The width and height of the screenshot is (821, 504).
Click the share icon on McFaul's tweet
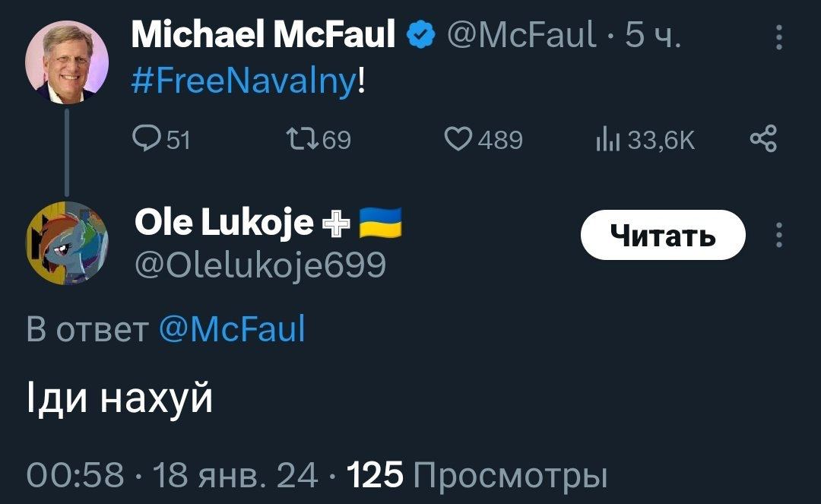pyautogui.click(x=763, y=139)
